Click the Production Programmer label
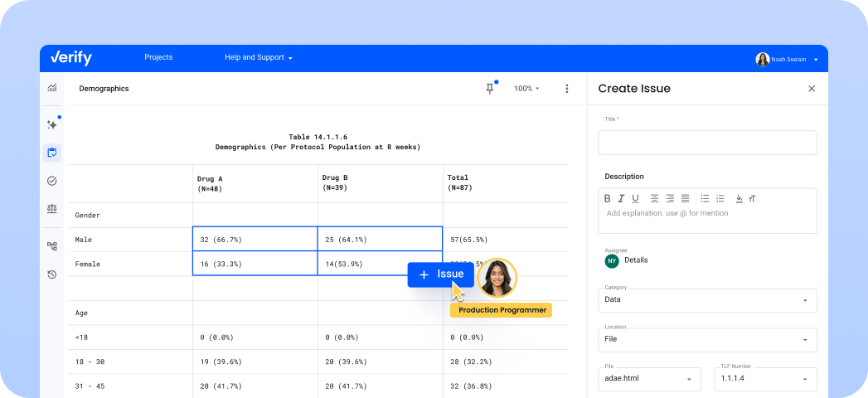 502,310
